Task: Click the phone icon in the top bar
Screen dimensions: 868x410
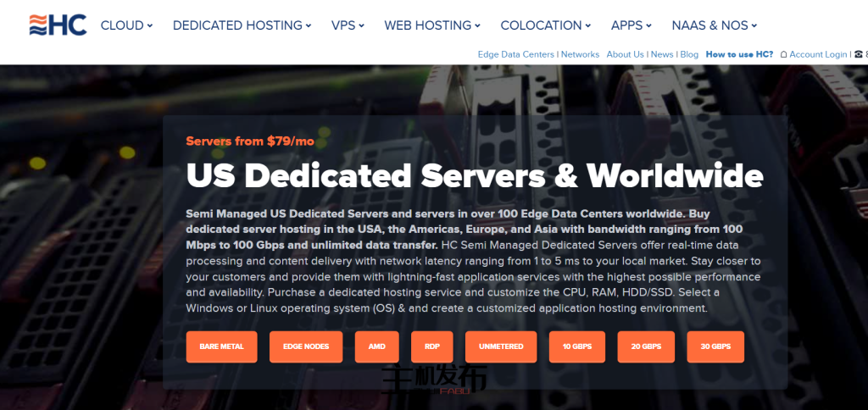Action: click(859, 54)
